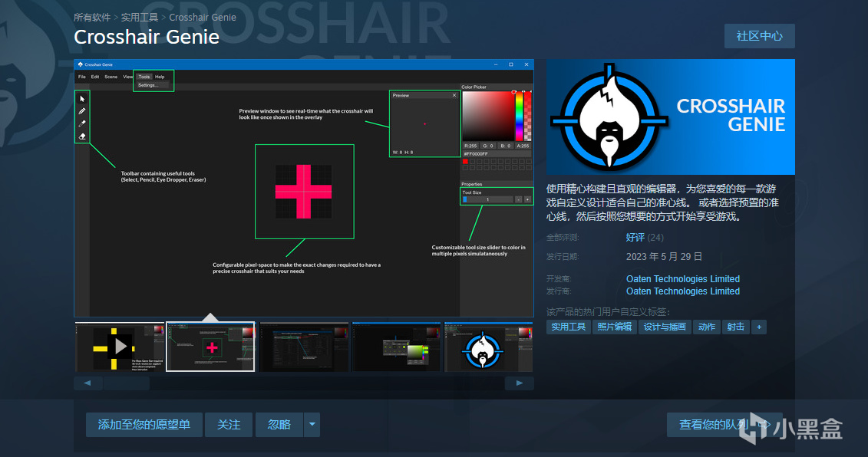This screenshot has width=868, height=457.
Task: Select the Eye Dropper tool in toolbar
Action: (82, 124)
